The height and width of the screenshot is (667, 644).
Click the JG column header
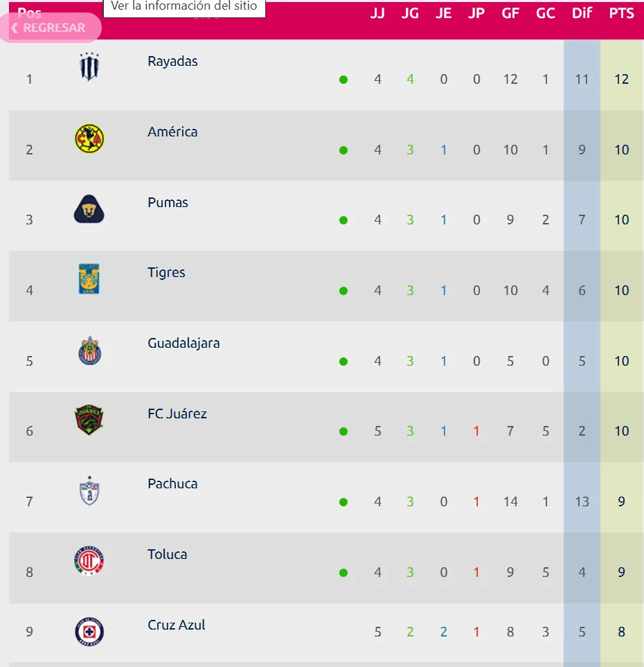coord(410,13)
